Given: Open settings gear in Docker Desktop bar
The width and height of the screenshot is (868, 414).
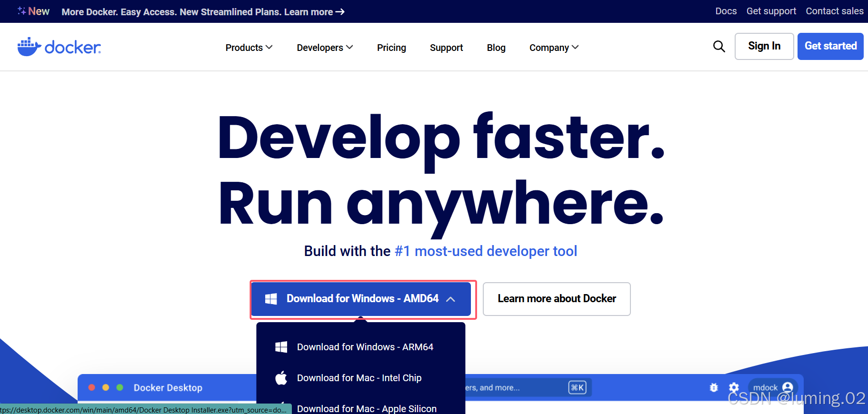Looking at the screenshot, I should (734, 387).
